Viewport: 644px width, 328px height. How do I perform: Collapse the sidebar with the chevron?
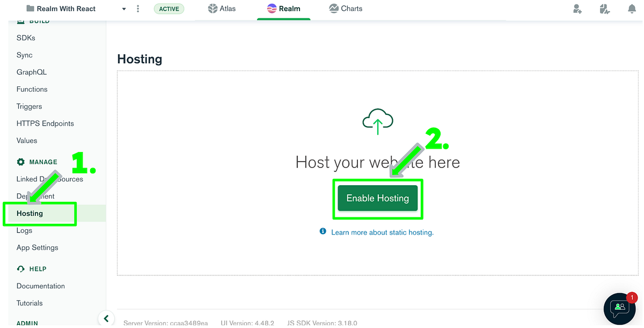(x=106, y=318)
